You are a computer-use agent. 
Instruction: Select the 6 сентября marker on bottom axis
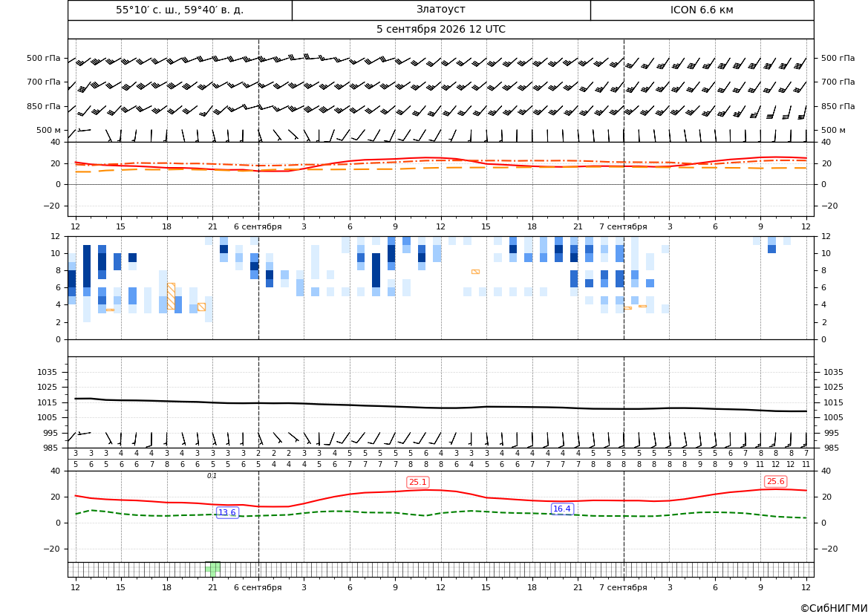258,587
